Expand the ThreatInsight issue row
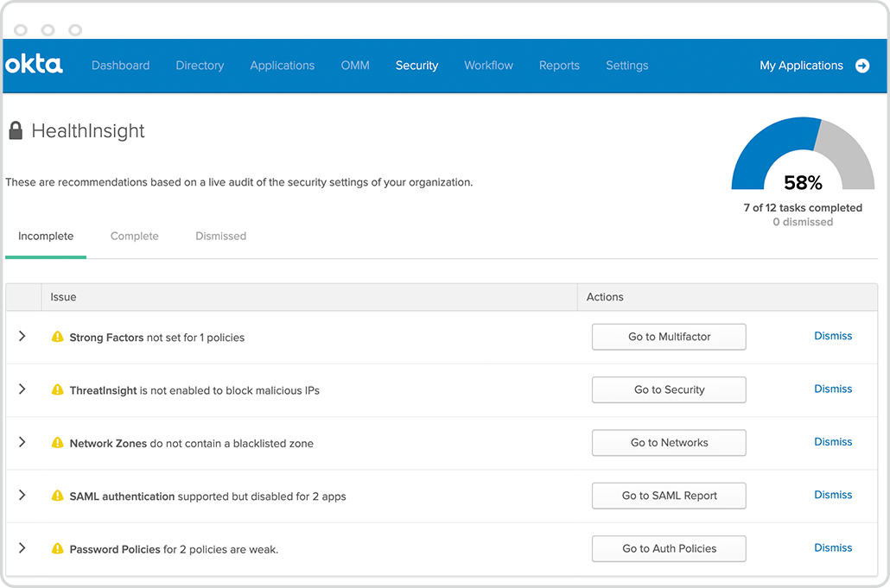The image size is (890, 588). (x=22, y=389)
